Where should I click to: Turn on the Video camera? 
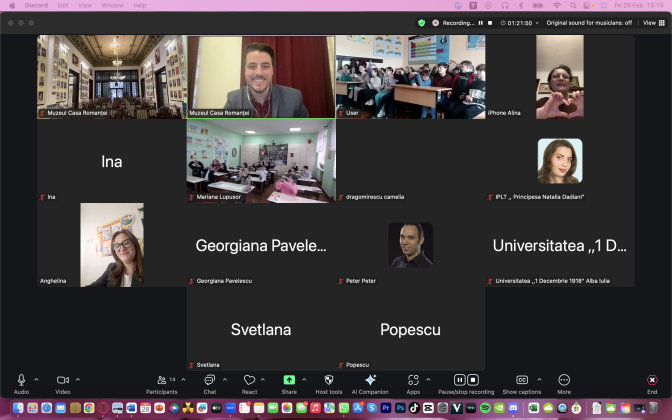(x=62, y=380)
